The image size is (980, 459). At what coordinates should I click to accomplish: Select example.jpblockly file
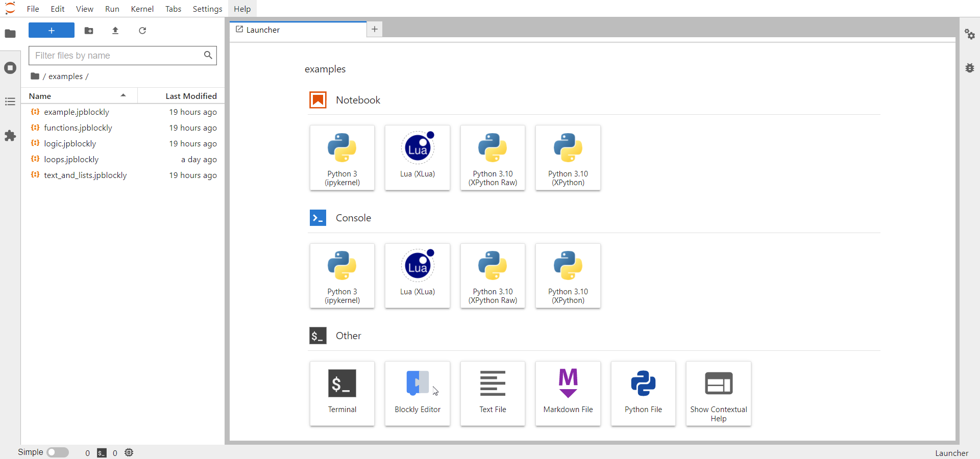(x=122, y=112)
